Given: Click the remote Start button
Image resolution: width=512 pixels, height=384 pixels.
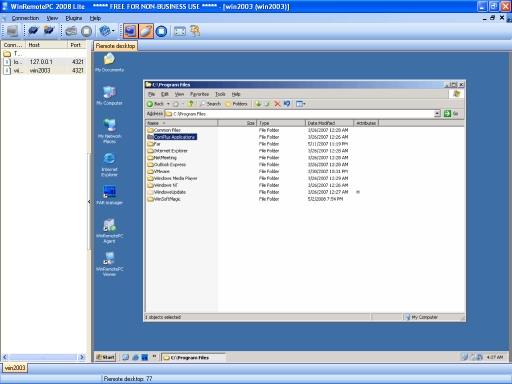Looking at the screenshot, I should [x=105, y=357].
